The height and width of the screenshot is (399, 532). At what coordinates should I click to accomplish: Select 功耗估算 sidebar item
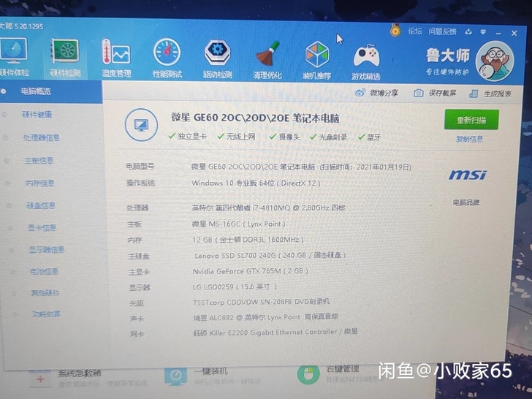[x=47, y=313]
